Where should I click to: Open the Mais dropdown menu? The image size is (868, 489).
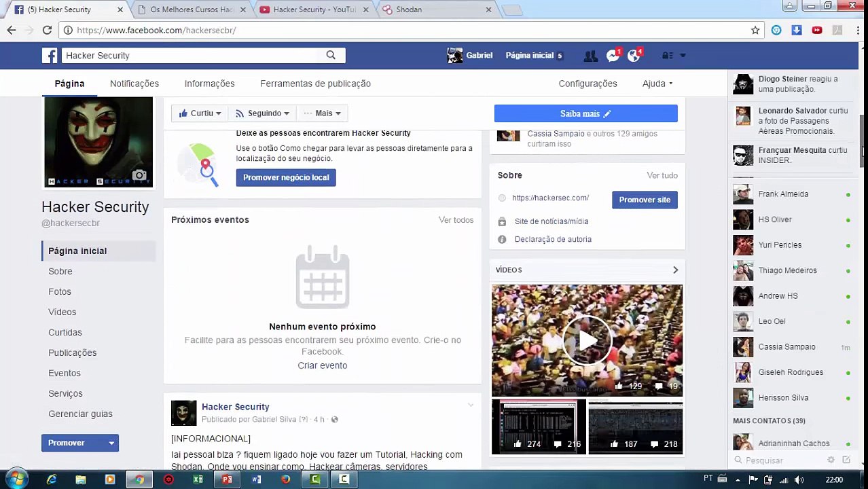point(322,113)
